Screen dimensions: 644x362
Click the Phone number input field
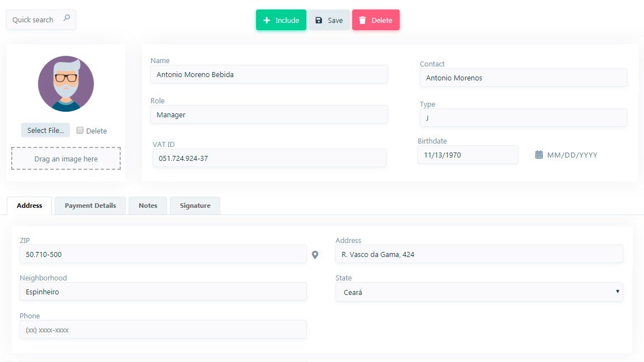(163, 330)
